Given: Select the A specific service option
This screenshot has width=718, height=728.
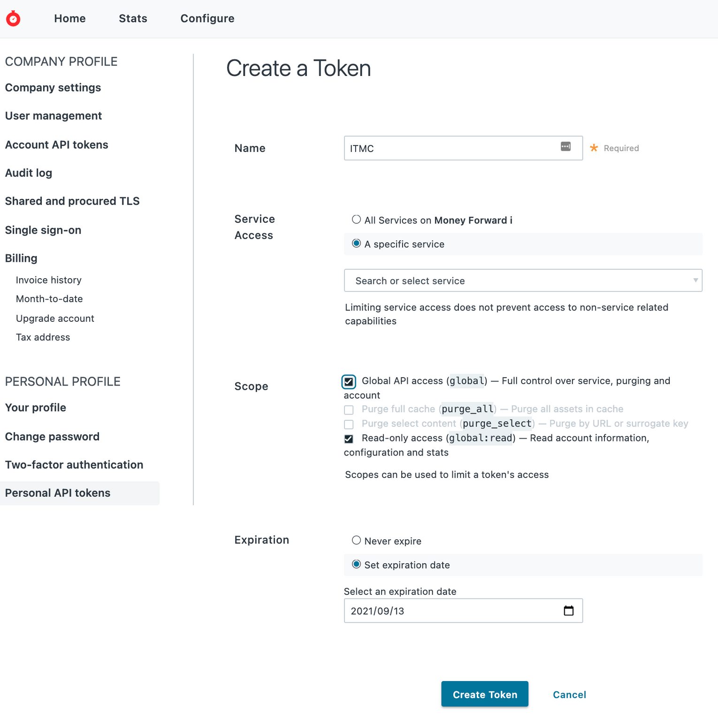Looking at the screenshot, I should (356, 243).
